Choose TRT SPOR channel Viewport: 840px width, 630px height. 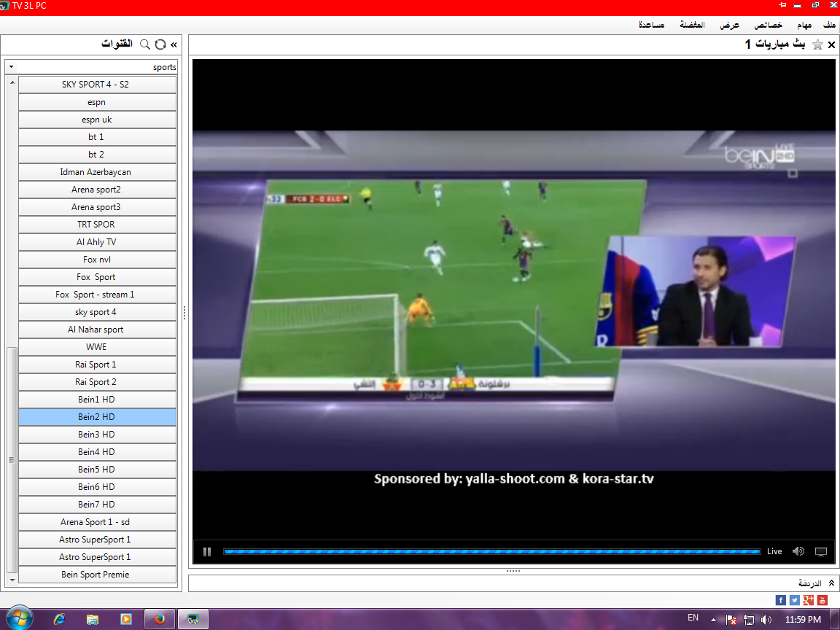[97, 225]
